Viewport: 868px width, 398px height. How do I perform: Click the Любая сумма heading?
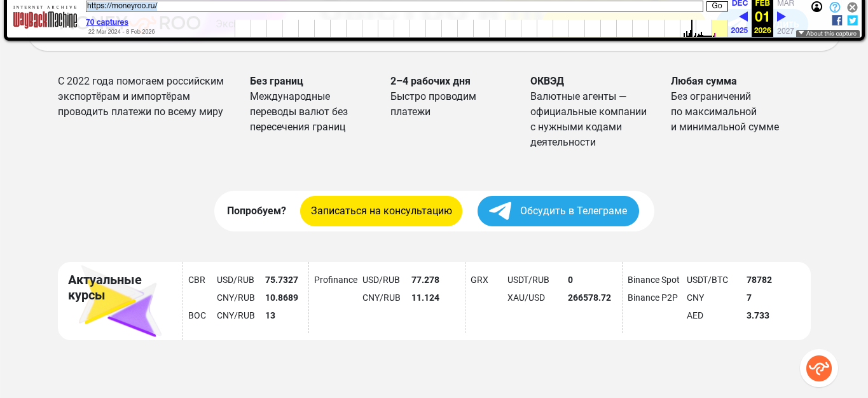click(704, 81)
